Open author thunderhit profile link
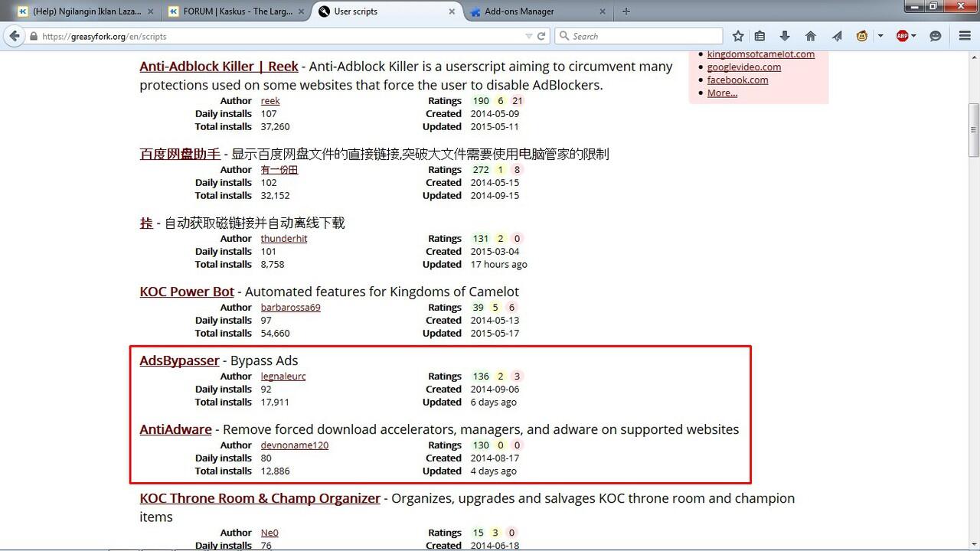 [x=284, y=239]
